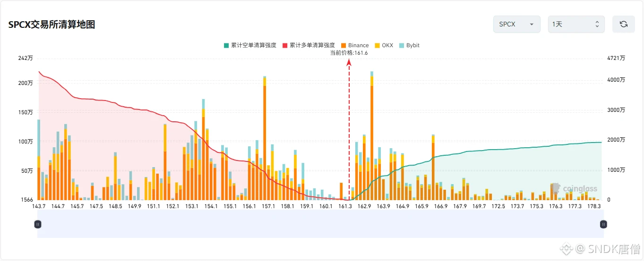
Task: Toggle the OKX legend series
Action: (384, 45)
